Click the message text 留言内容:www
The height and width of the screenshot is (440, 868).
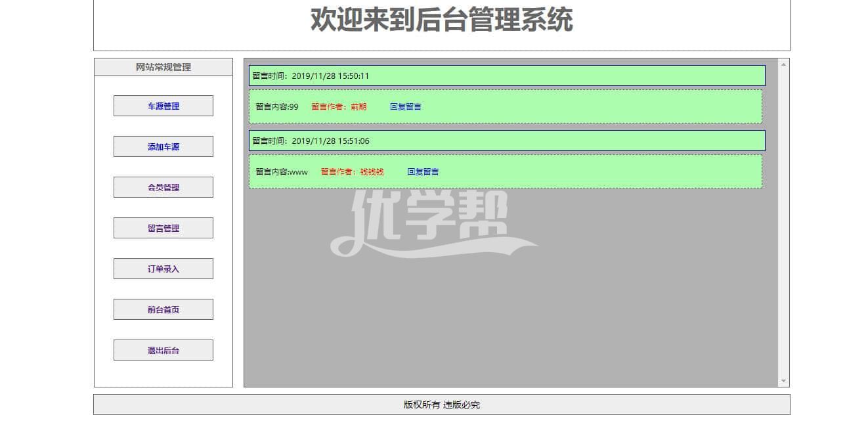[281, 171]
